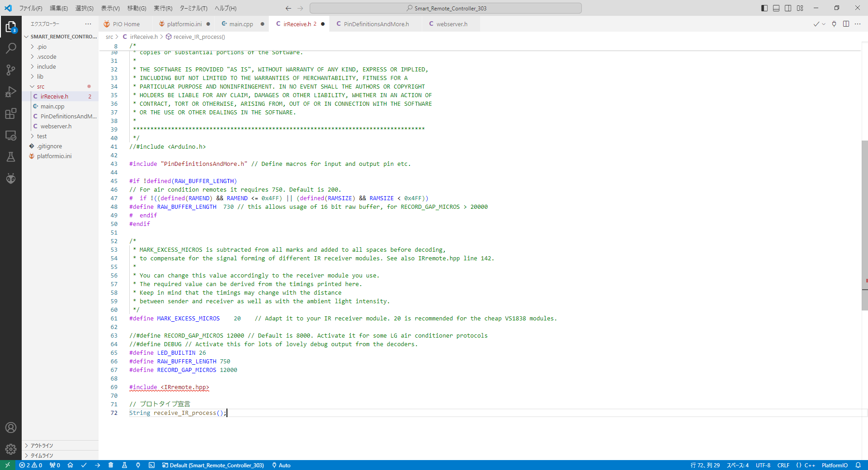Expand the include folder

46,66
